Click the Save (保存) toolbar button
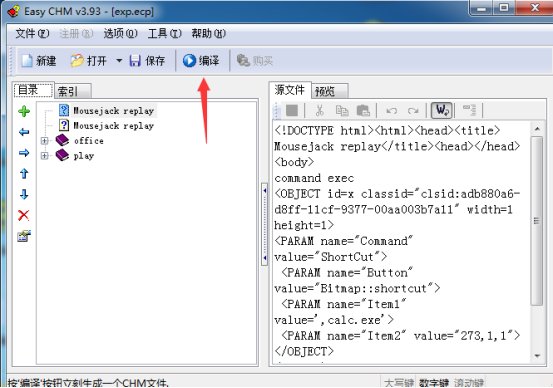 coord(147,61)
